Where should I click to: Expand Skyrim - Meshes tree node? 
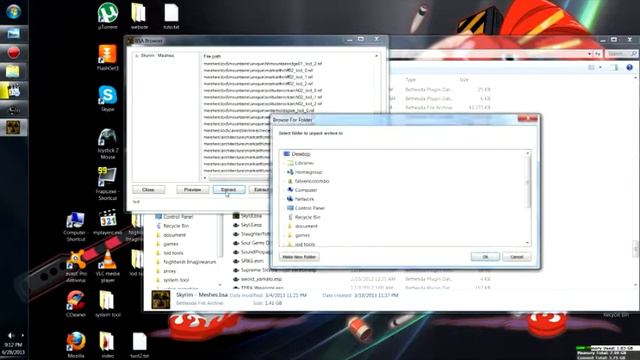point(137,56)
